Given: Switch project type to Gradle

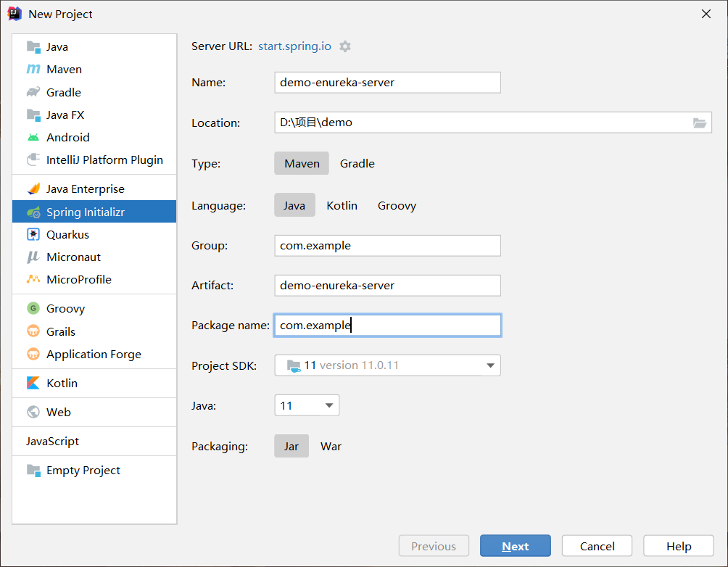Looking at the screenshot, I should (357, 163).
